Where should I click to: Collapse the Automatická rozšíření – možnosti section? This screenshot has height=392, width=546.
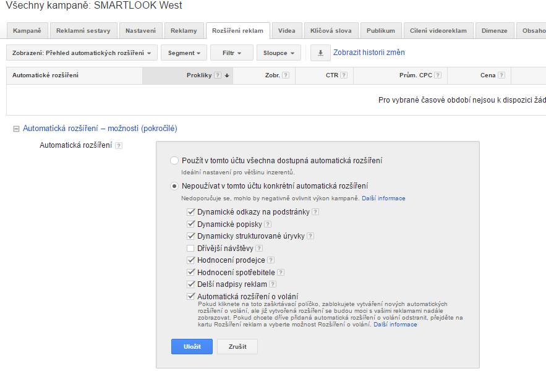tap(16, 129)
